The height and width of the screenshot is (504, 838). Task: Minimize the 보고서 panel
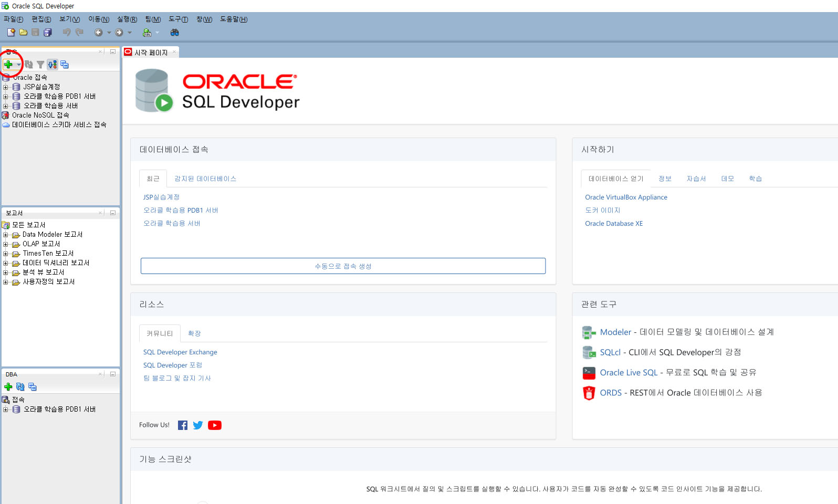pos(113,213)
